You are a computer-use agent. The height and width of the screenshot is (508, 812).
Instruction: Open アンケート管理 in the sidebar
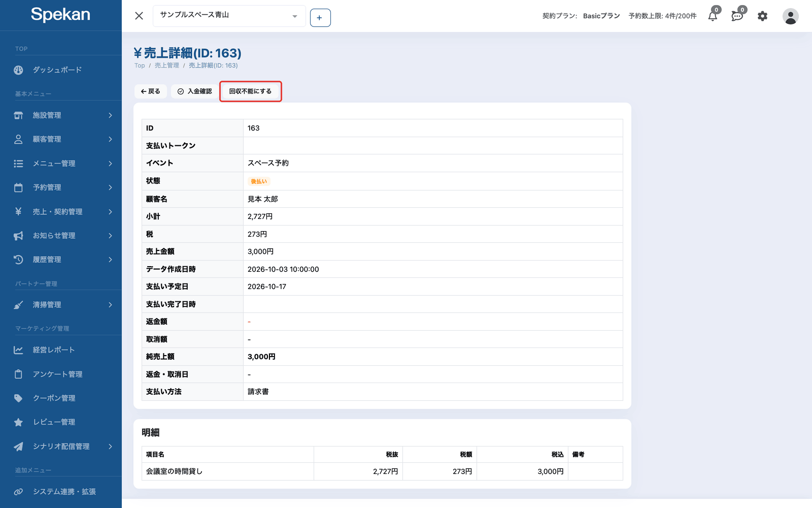pyautogui.click(x=57, y=374)
